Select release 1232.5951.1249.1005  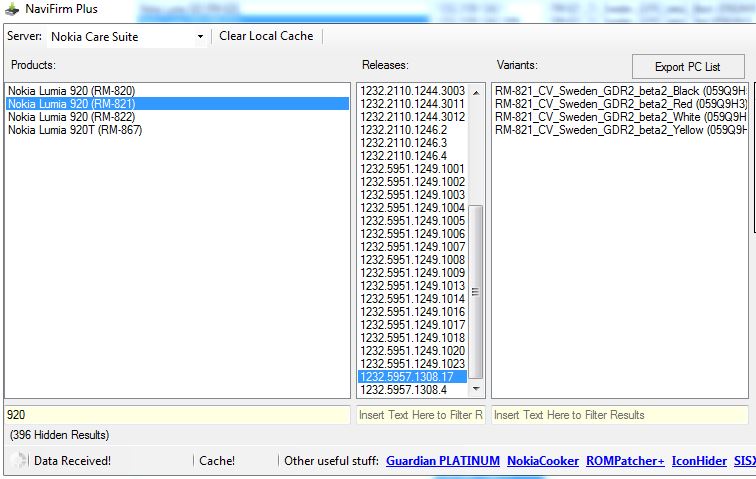pyautogui.click(x=413, y=221)
